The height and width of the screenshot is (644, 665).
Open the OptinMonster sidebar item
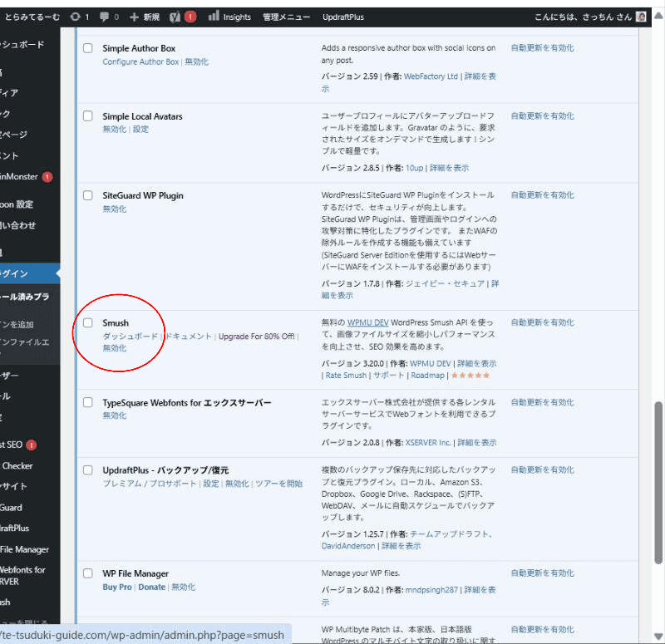pos(26,176)
